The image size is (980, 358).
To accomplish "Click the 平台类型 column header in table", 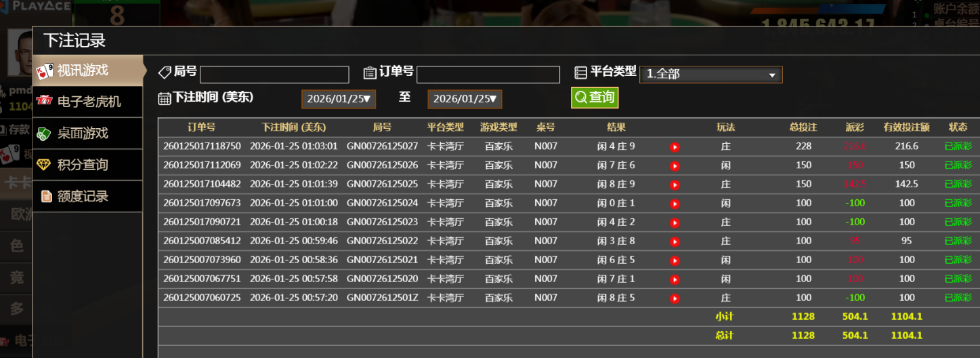I will pyautogui.click(x=445, y=127).
